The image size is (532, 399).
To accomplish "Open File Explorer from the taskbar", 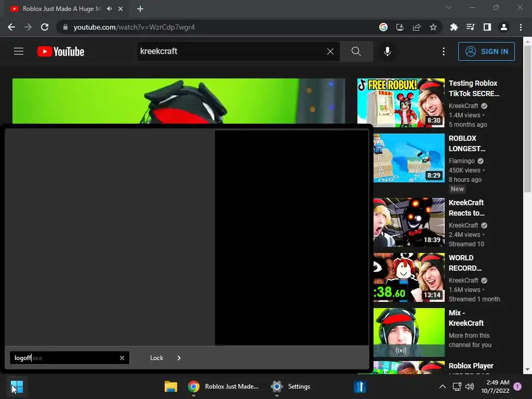I will tap(171, 387).
